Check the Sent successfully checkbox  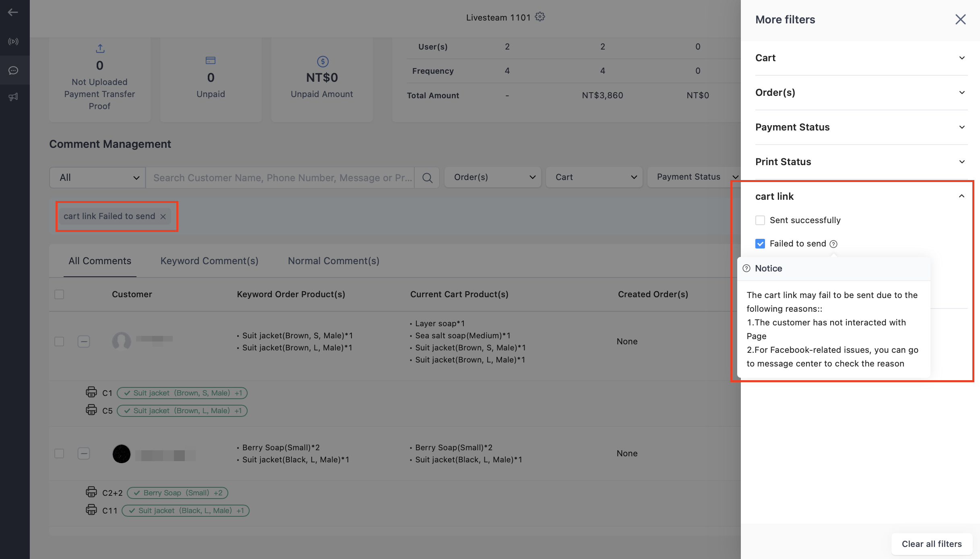point(760,220)
